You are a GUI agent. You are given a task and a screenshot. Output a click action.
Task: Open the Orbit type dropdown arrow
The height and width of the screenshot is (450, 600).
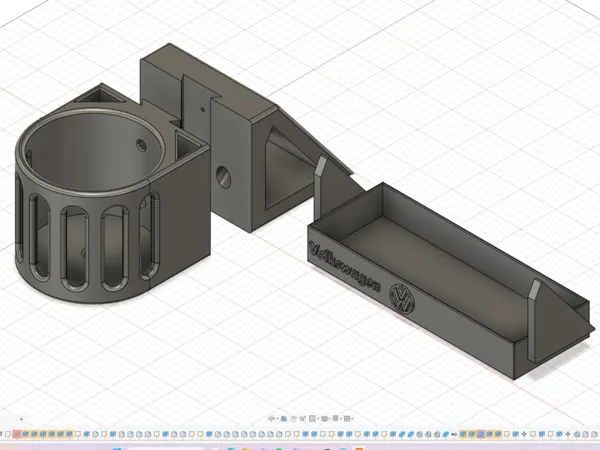click(x=277, y=419)
